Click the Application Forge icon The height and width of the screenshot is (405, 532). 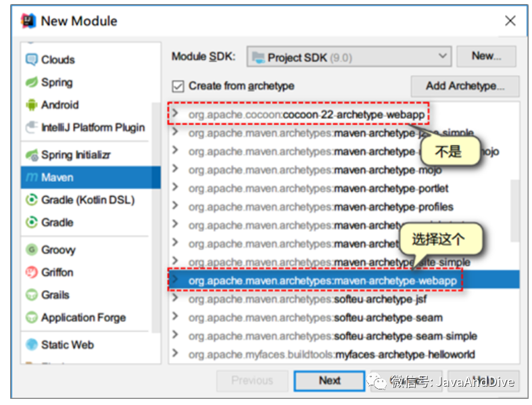(x=32, y=317)
